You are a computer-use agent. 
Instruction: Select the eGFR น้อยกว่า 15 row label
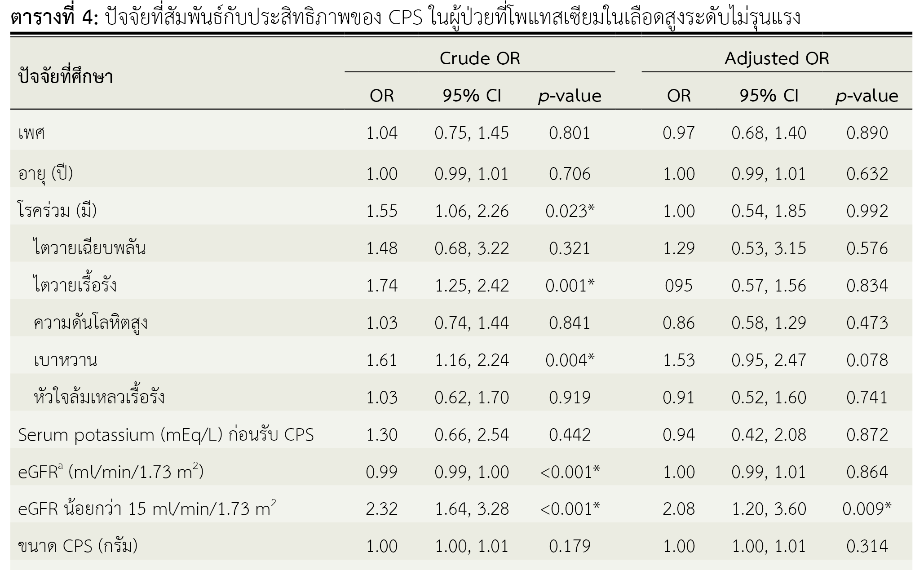coord(147,509)
